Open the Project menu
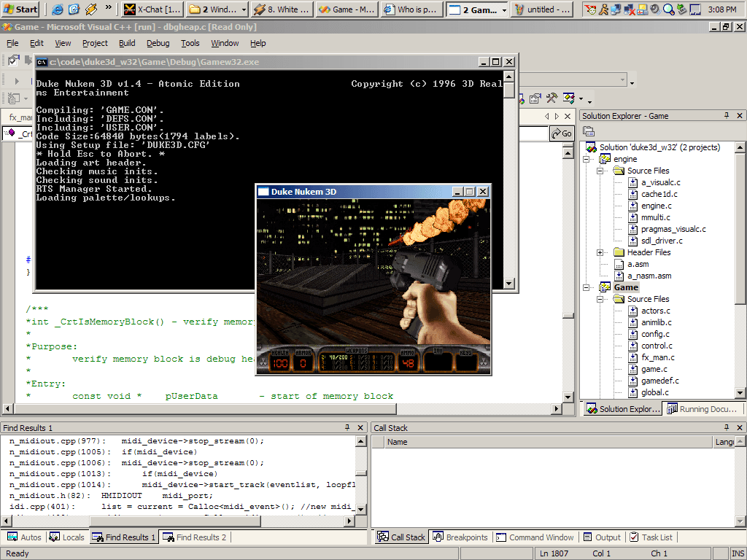Viewport: 747px width, 560px height. click(95, 43)
